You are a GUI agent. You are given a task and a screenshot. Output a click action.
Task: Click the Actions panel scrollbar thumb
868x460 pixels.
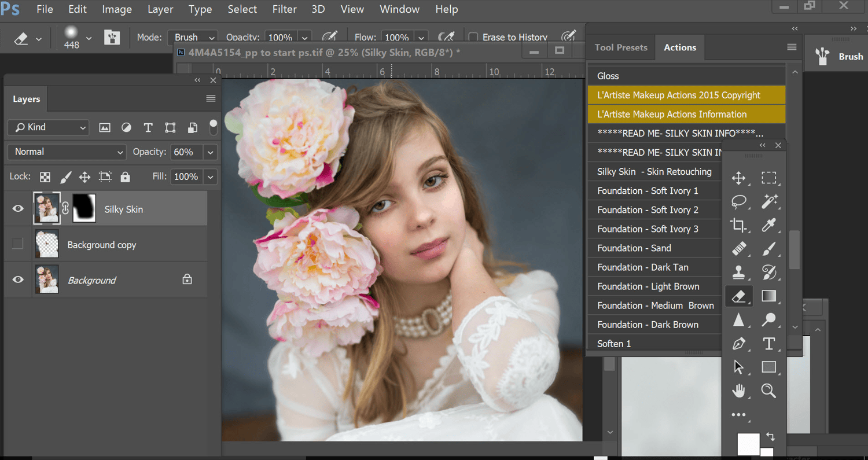[795, 249]
